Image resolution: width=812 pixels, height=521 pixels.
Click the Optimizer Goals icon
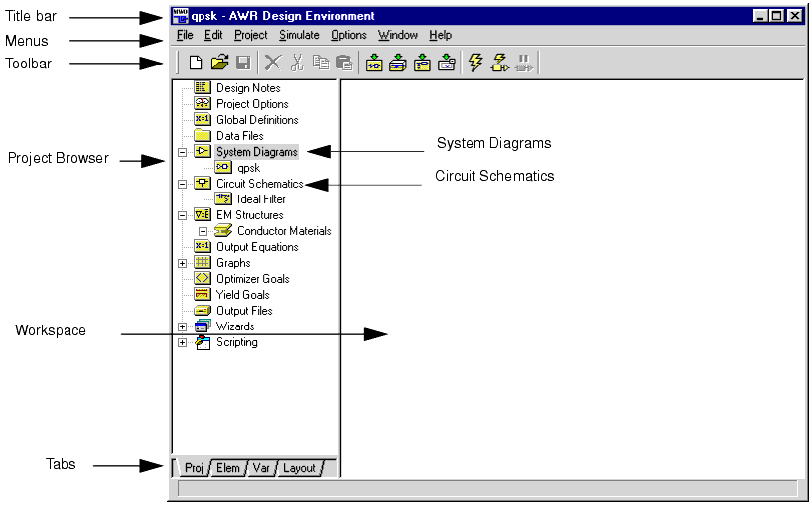tap(202, 278)
